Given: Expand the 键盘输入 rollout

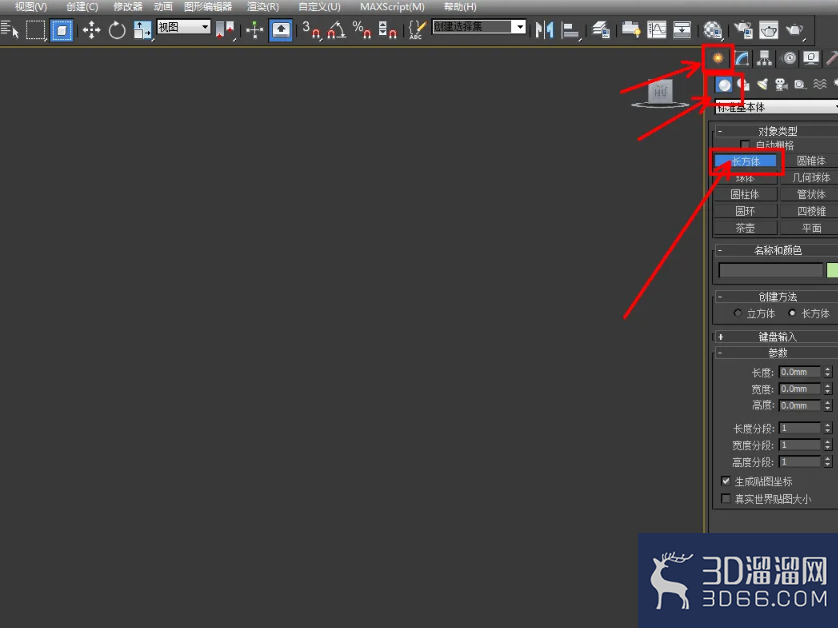Looking at the screenshot, I should click(721, 337).
